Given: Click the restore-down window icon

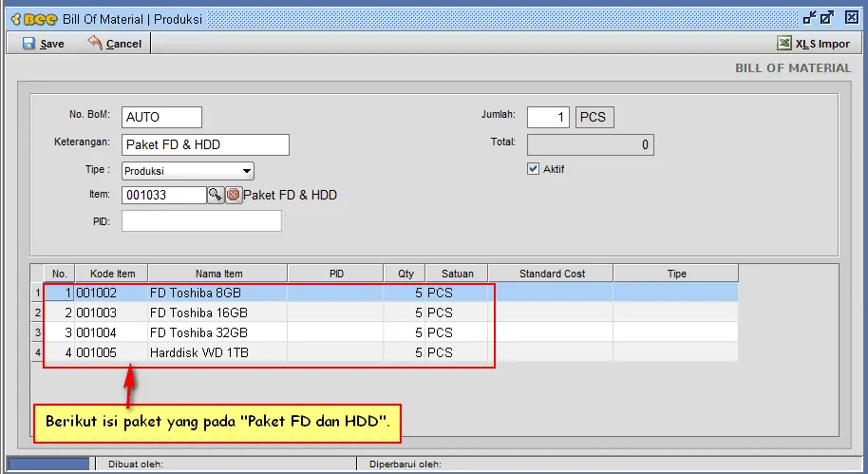Looking at the screenshot, I should coord(809,18).
